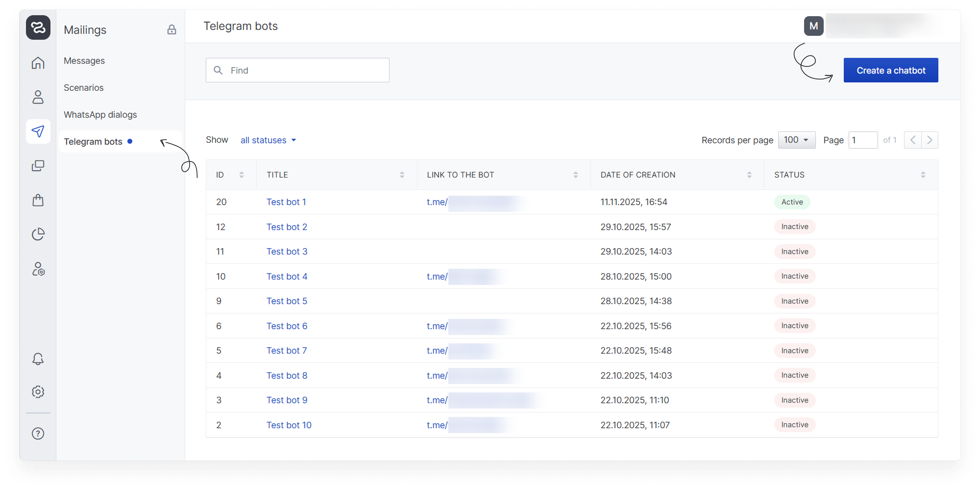
Task: Click the lock icon next to Mailings
Action: click(x=171, y=30)
